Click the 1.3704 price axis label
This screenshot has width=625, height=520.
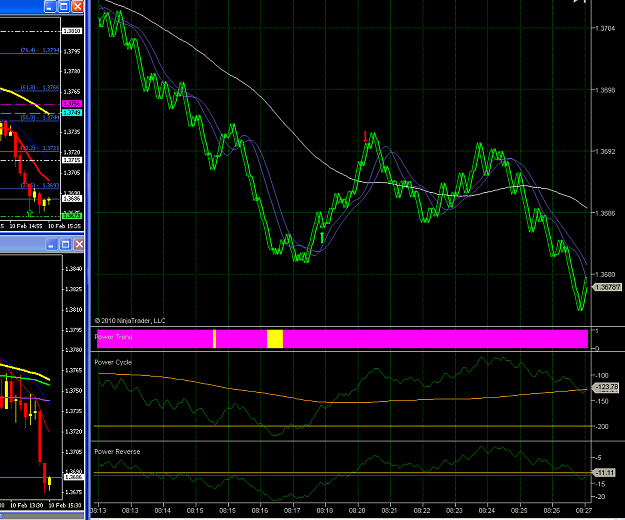click(605, 28)
